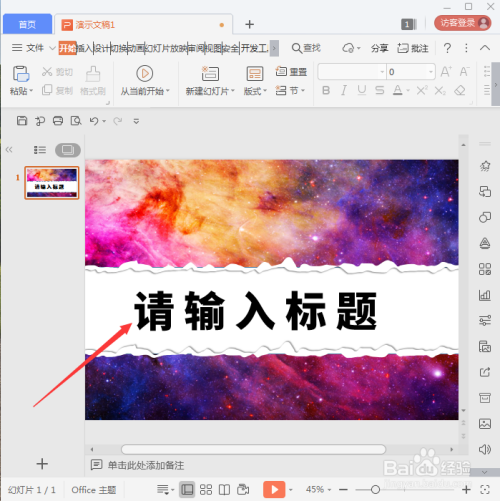Click the font color A icon

click(397, 90)
